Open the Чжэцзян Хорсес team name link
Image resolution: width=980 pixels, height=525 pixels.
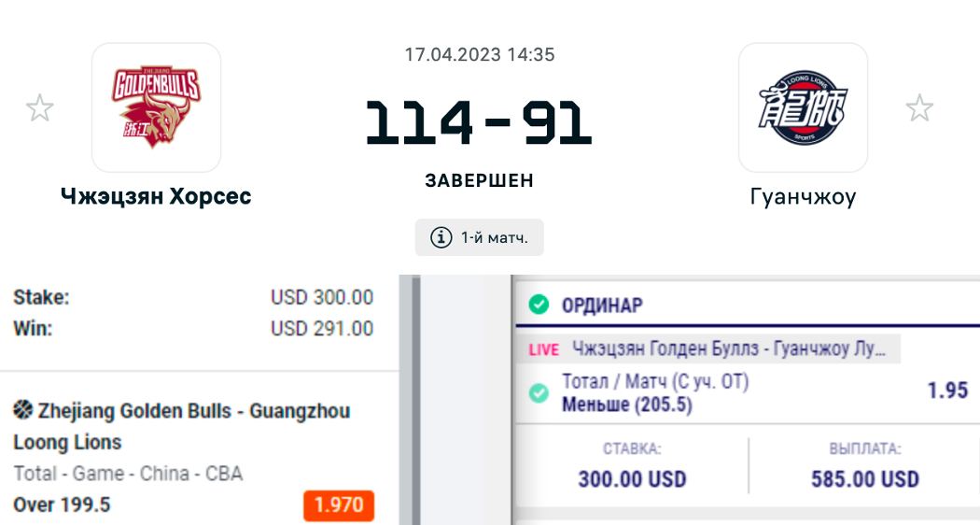pyautogui.click(x=156, y=196)
